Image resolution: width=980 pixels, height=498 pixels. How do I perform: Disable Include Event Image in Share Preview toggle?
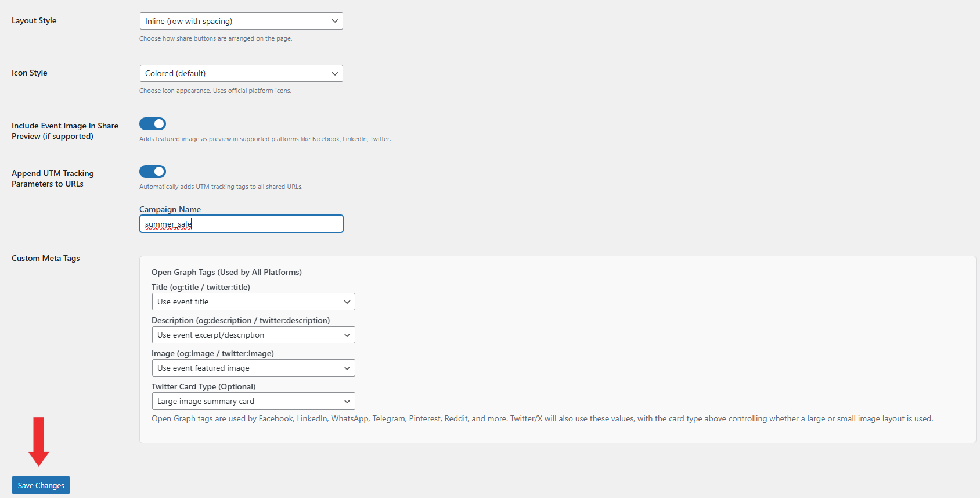pyautogui.click(x=153, y=124)
